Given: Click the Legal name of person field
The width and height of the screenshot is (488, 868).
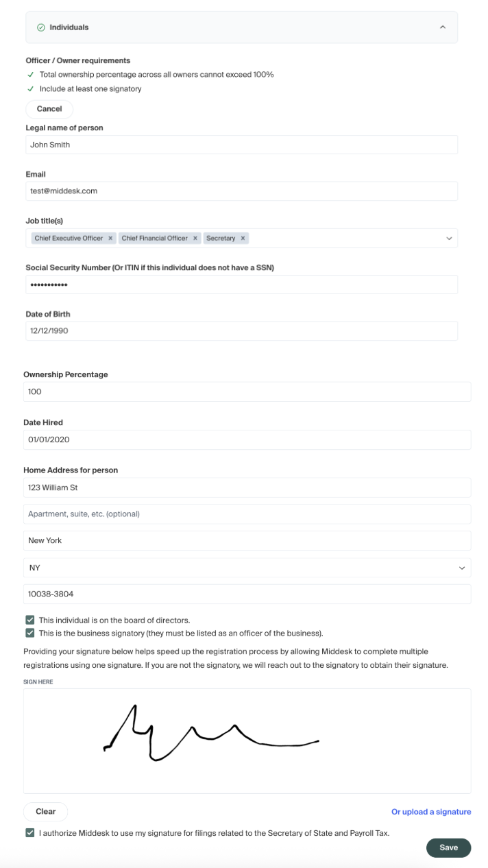Looking at the screenshot, I should (x=241, y=145).
